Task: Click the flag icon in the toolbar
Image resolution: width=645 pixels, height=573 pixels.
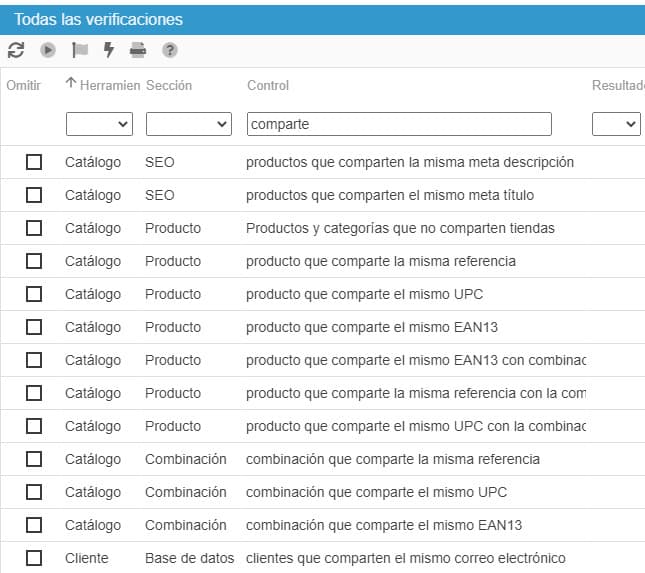Action: 79,50
